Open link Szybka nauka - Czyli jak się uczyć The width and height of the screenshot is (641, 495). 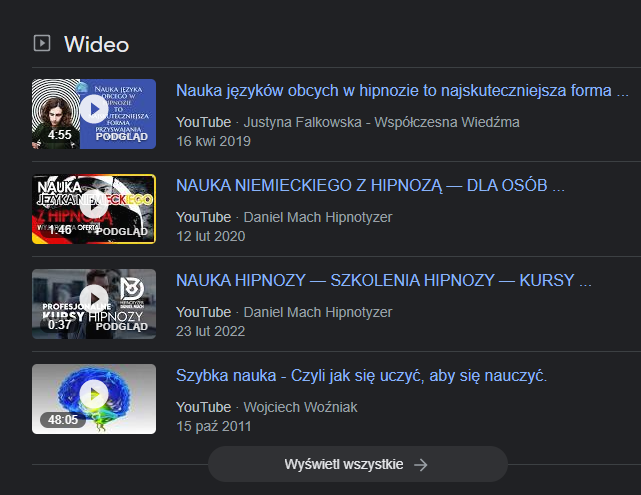361,376
